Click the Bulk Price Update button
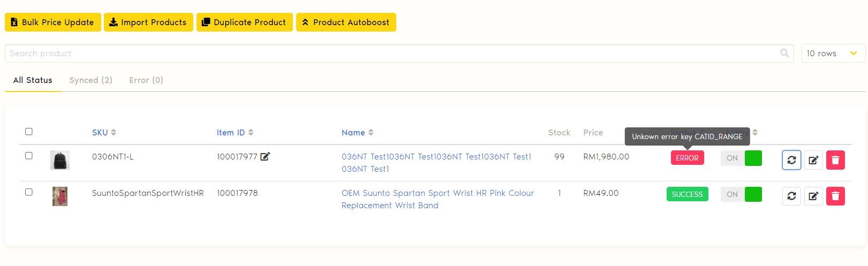The image size is (868, 266). tap(53, 22)
